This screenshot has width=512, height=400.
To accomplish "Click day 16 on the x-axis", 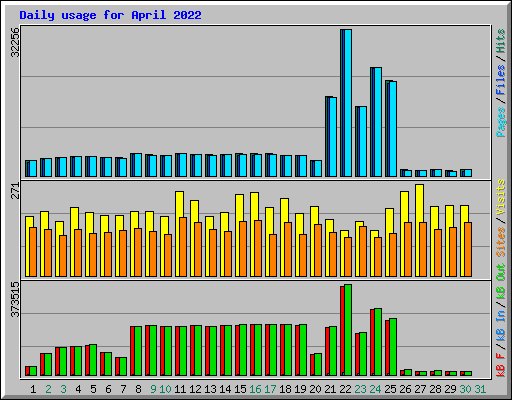I will 255,389.
